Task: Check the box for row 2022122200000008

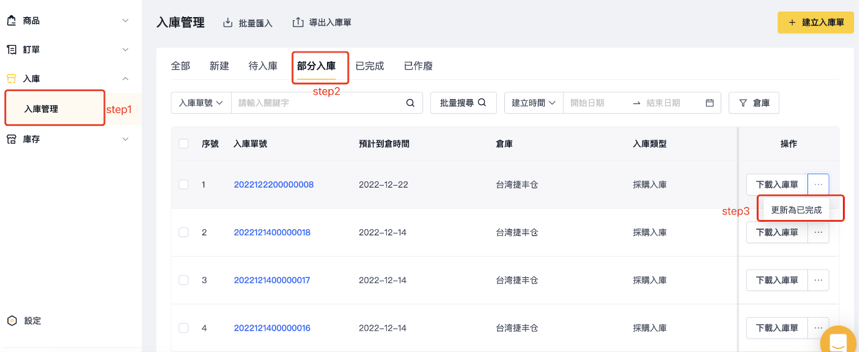Action: point(184,185)
